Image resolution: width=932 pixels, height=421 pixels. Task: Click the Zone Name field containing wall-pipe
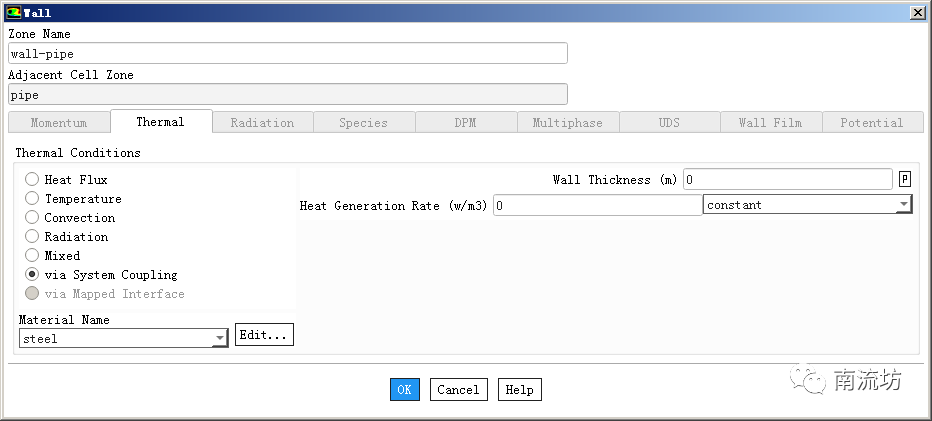point(288,54)
